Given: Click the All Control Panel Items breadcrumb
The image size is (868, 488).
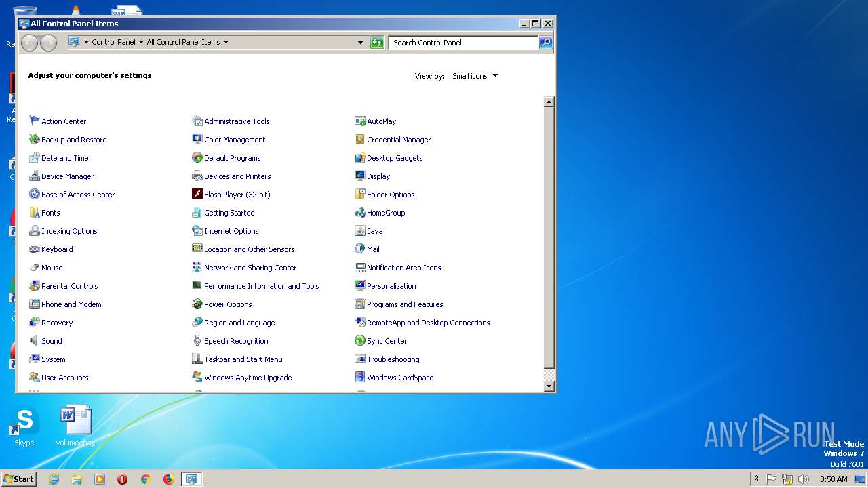Looking at the screenshot, I should point(183,42).
